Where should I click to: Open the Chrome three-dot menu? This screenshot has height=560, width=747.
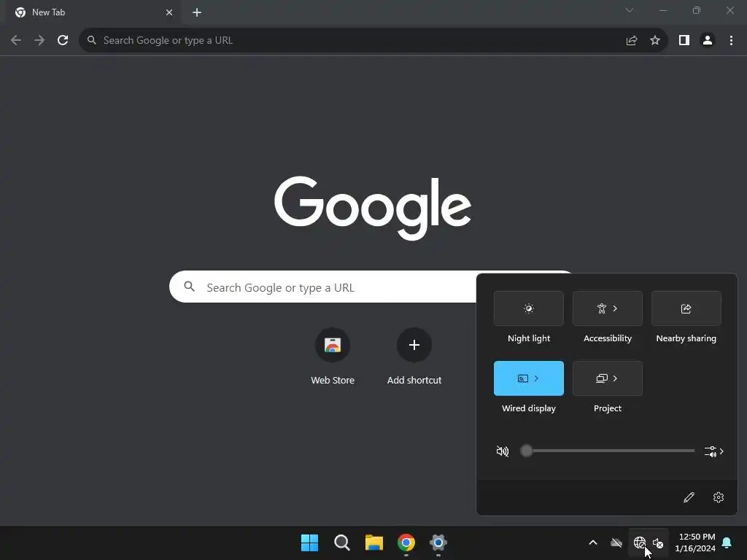731,41
